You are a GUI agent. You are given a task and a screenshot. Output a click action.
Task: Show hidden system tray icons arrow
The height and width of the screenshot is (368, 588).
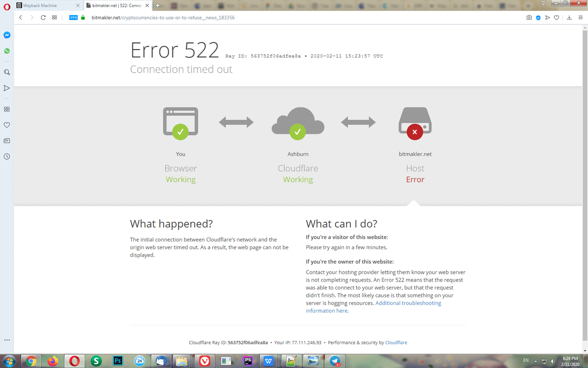coord(535,361)
